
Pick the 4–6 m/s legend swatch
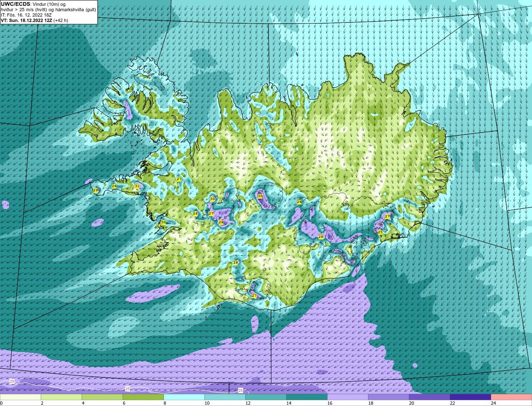point(103,397)
